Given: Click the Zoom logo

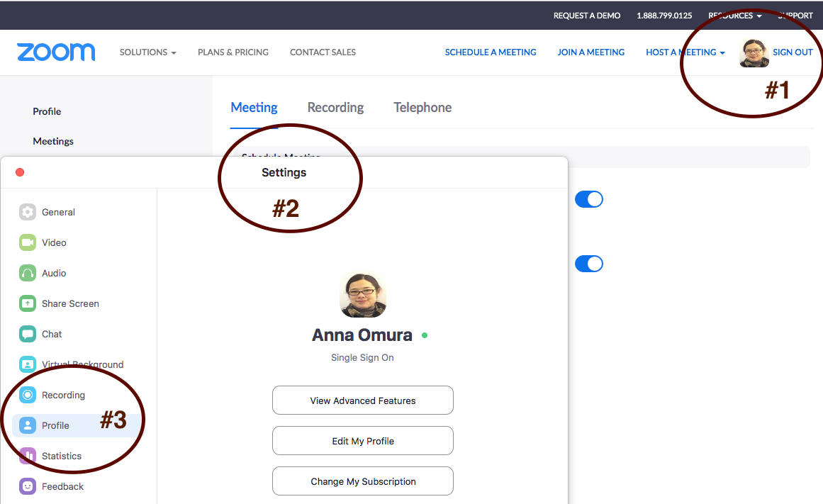Looking at the screenshot, I should coord(56,52).
